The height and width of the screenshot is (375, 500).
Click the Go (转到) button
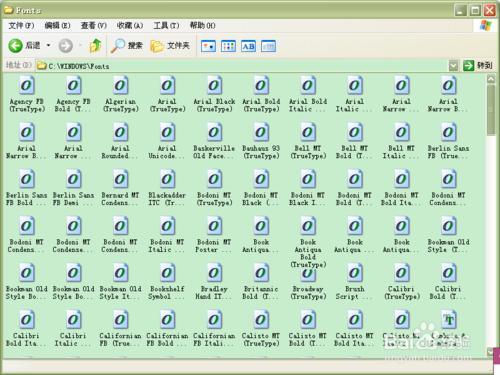(x=478, y=65)
